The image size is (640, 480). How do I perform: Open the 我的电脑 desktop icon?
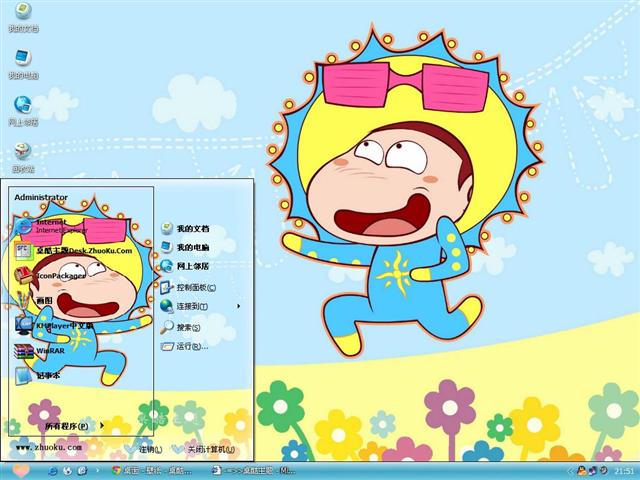click(x=23, y=64)
